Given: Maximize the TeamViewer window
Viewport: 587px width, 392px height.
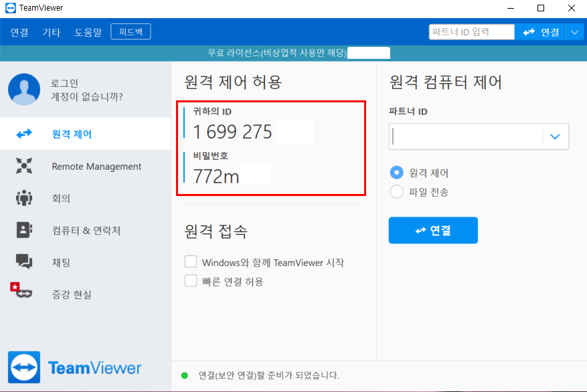Looking at the screenshot, I should [x=541, y=8].
